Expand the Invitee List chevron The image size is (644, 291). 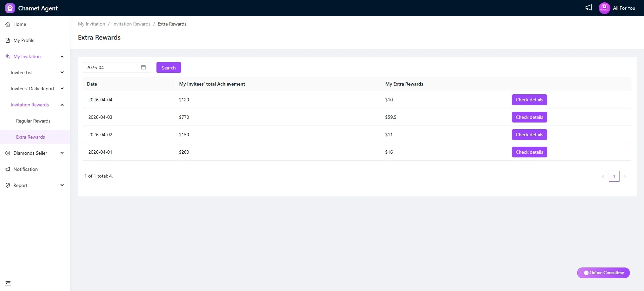(62, 72)
